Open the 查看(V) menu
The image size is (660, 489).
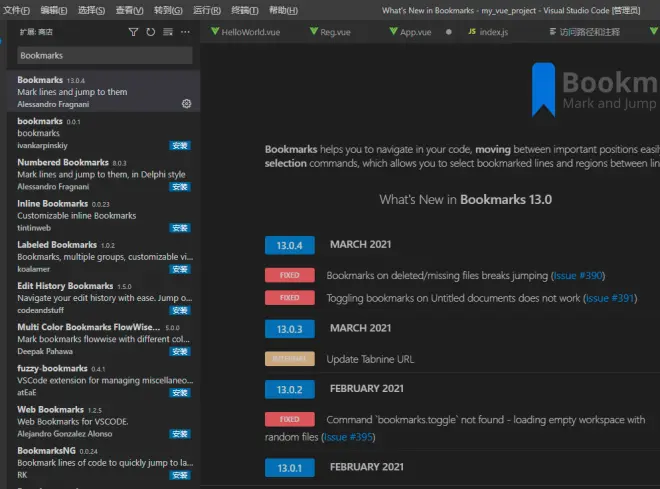(x=130, y=10)
